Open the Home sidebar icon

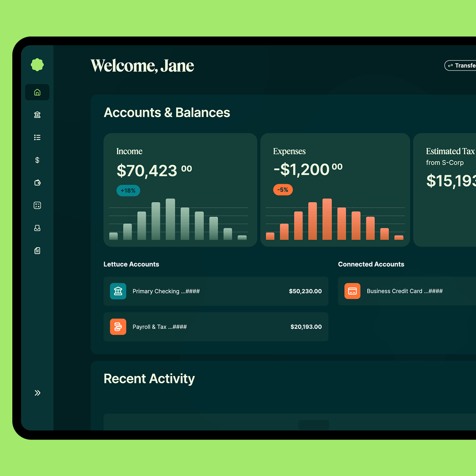tap(37, 92)
